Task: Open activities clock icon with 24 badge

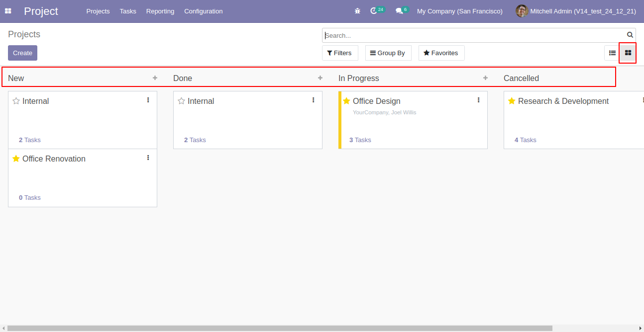Action: [377, 10]
